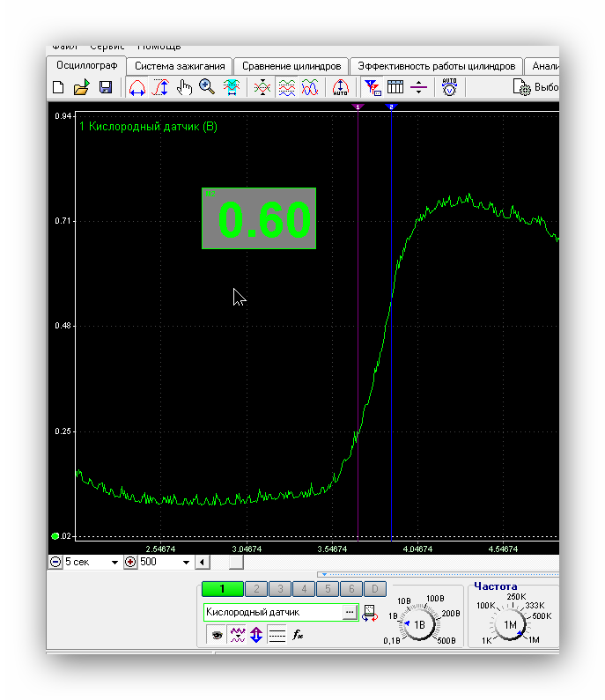
Task: Save using the floppy disk icon
Action: 106,87
